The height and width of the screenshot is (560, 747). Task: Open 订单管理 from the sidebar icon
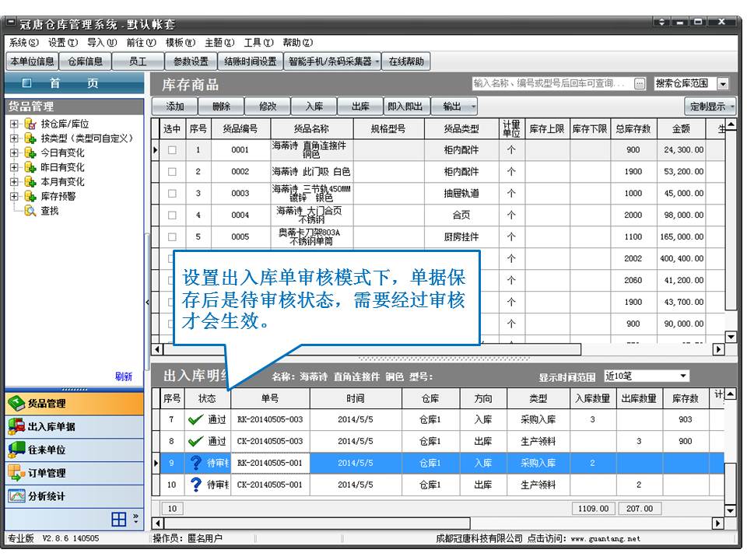16,472
